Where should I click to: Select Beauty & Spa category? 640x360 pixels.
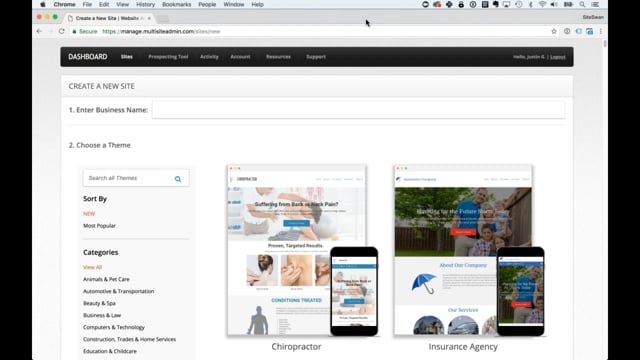(99, 303)
